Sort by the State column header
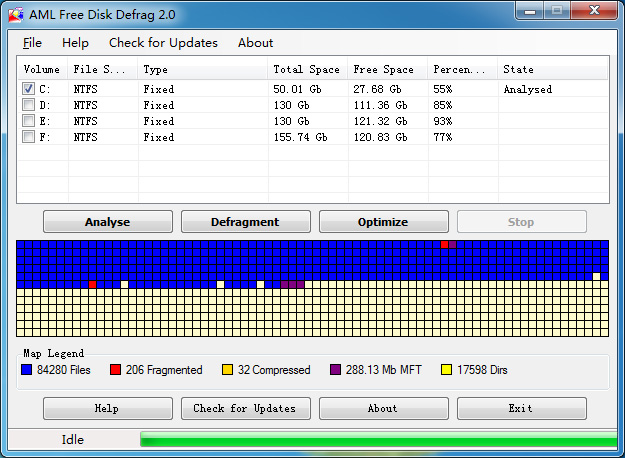Image resolution: width=625 pixels, height=458 pixels. (x=553, y=69)
